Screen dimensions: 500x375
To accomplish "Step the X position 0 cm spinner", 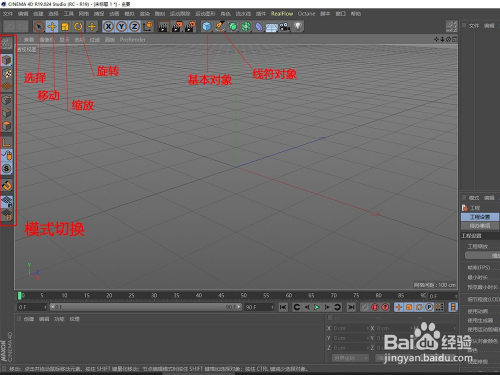I will (x=368, y=328).
